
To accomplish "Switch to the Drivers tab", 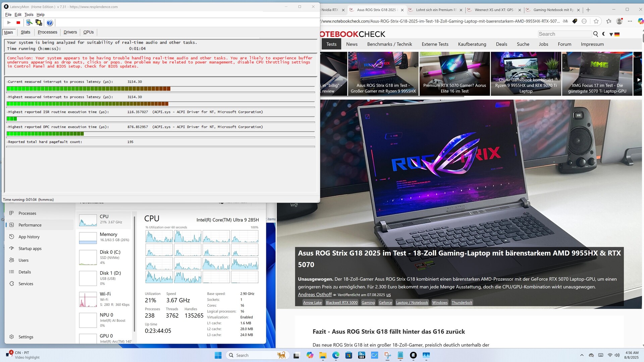I will (70, 32).
